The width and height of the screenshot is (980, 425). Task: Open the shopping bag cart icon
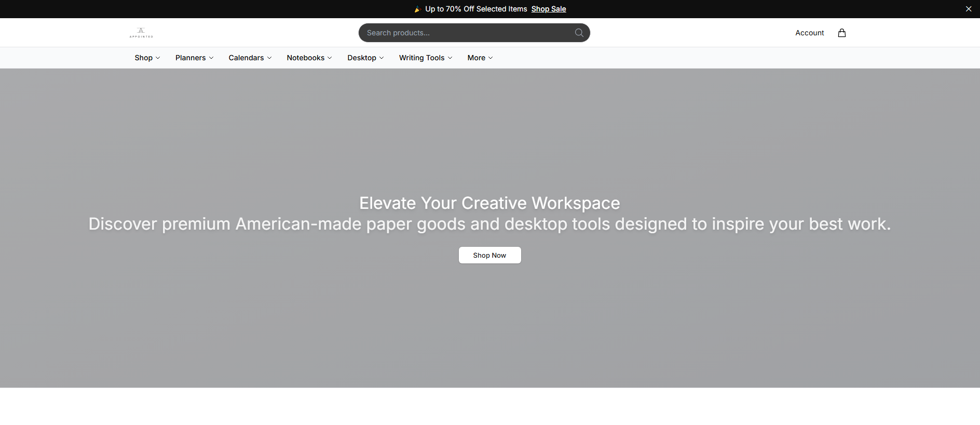point(841,33)
